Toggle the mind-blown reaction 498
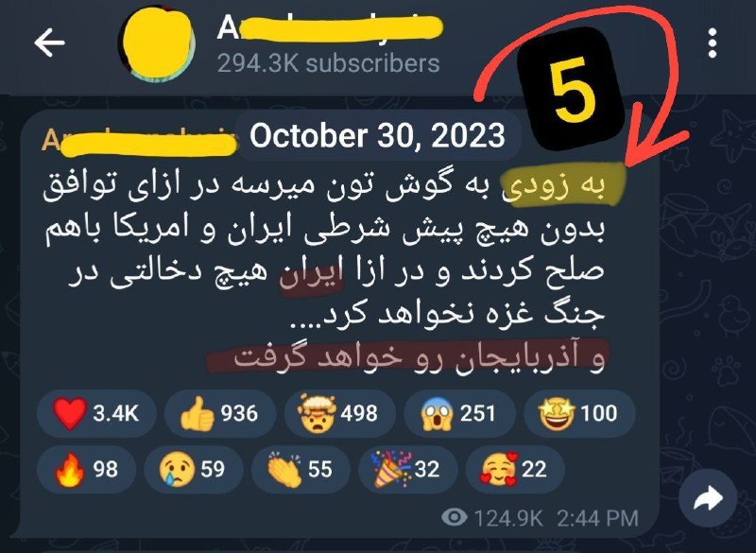 coord(340,414)
